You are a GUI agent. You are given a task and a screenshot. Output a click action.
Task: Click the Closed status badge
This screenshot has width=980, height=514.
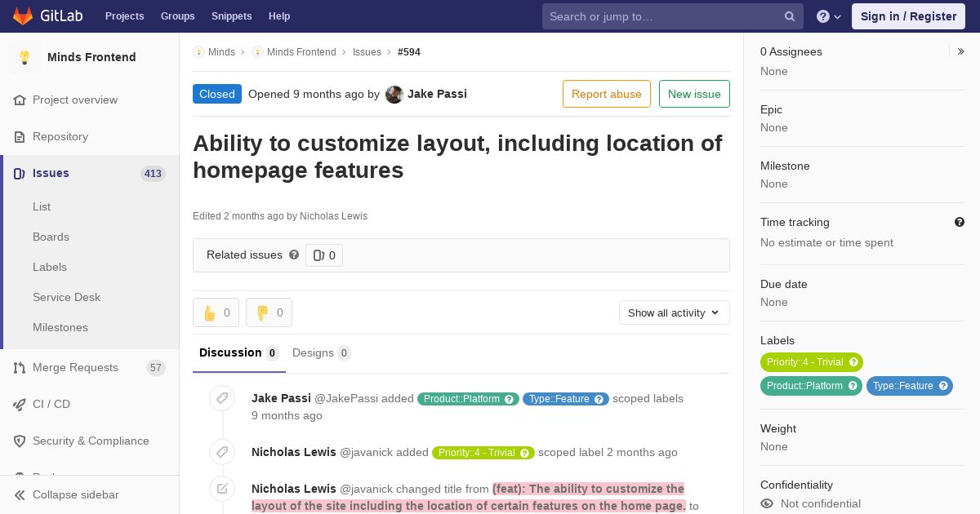pyautogui.click(x=217, y=94)
